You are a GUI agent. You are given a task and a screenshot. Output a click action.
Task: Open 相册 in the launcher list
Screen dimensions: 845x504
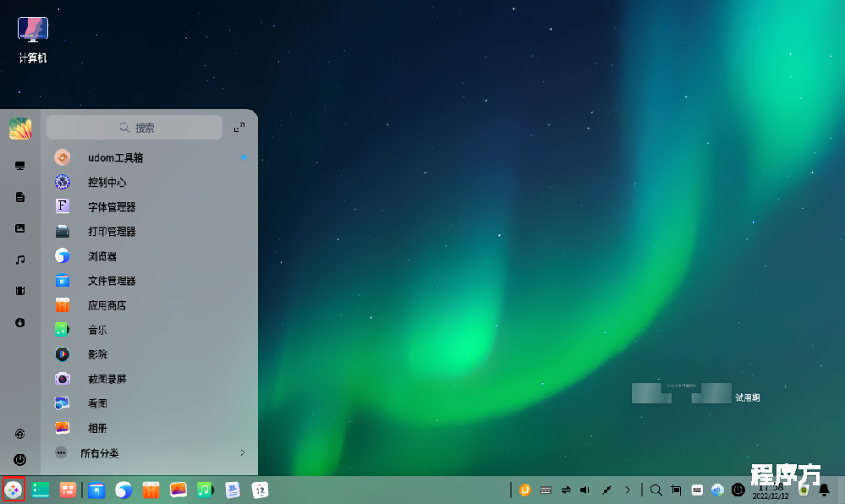click(x=149, y=428)
